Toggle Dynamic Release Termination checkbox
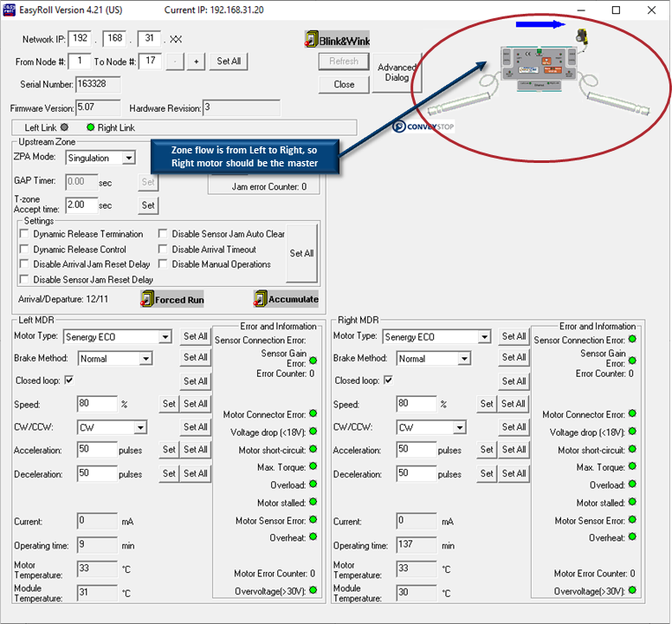The height and width of the screenshot is (624, 672). (24, 234)
